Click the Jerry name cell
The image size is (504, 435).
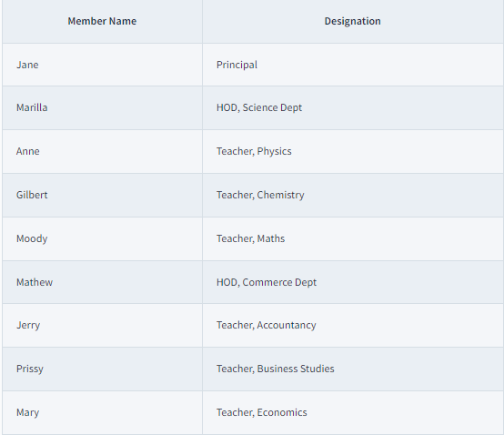coord(102,326)
